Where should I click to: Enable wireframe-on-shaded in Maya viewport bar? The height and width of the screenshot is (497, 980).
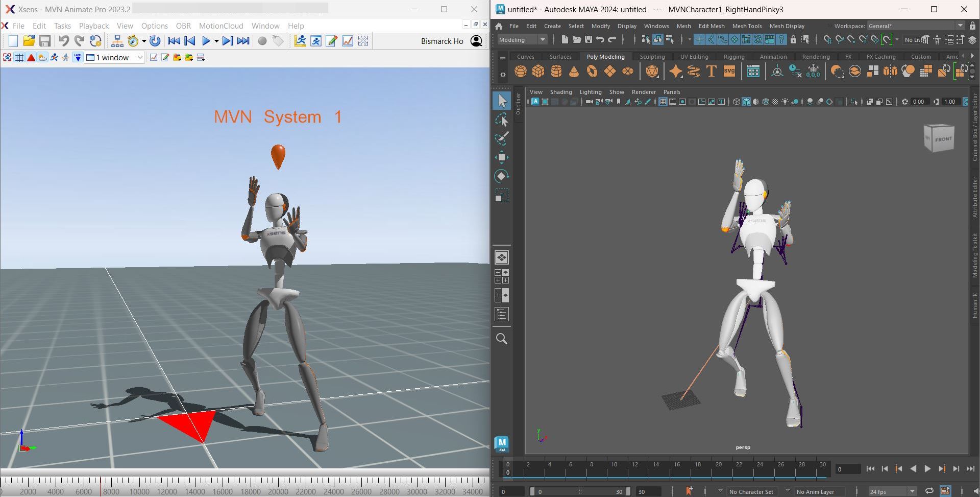[765, 102]
